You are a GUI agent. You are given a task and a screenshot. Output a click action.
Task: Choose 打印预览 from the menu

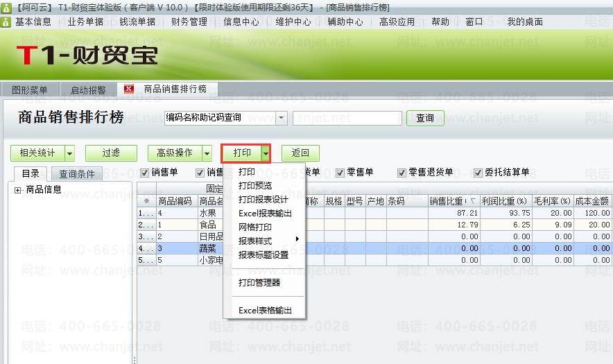pos(255,186)
